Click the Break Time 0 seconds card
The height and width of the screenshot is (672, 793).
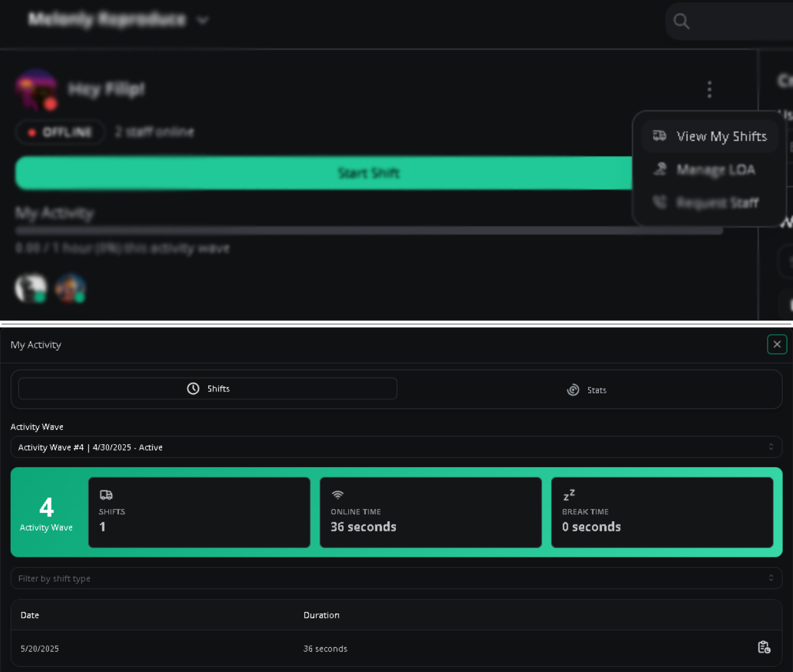pos(663,512)
